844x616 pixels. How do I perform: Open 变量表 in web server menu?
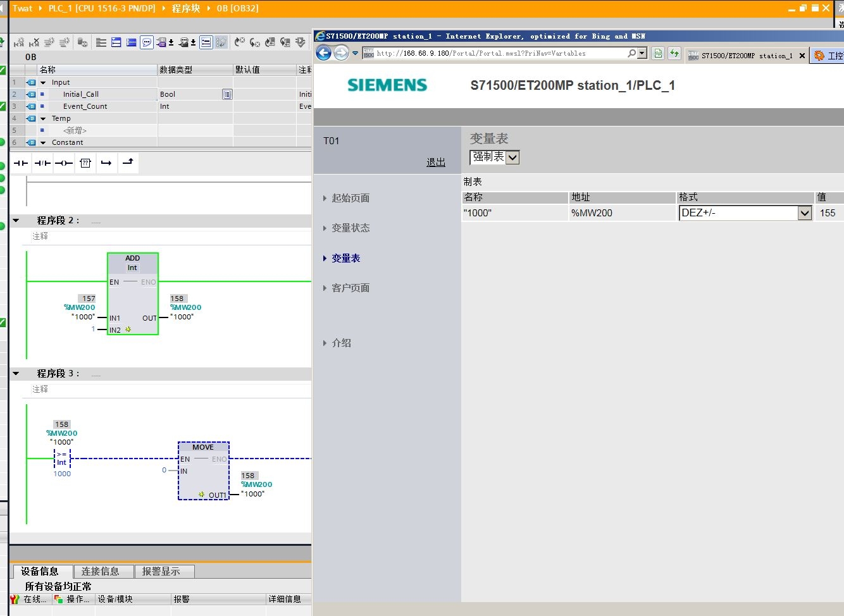tap(345, 258)
